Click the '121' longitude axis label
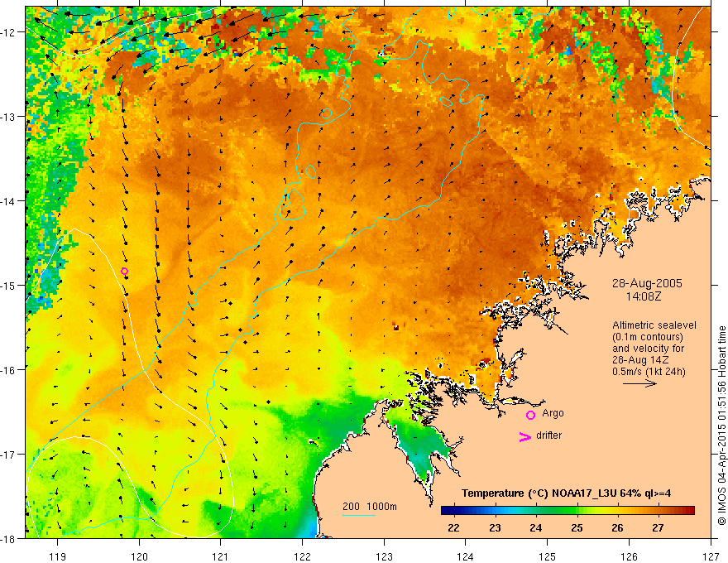728x563 pixels. (221, 556)
